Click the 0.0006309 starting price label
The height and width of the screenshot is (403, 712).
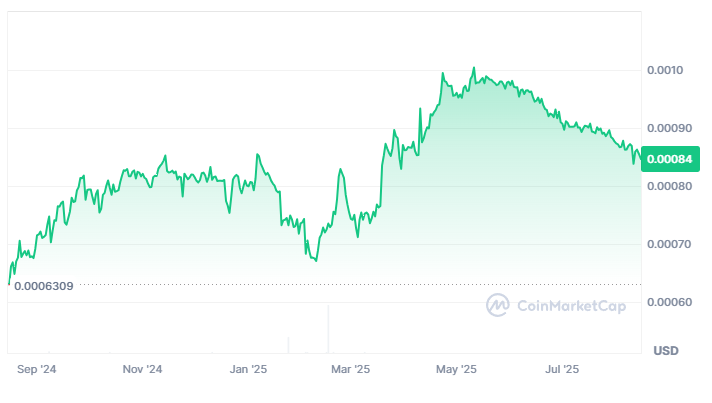tap(44, 286)
